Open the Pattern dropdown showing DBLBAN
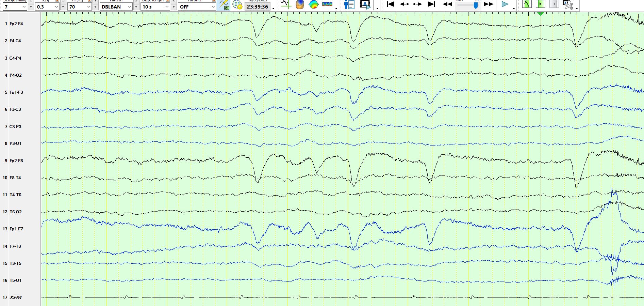 click(x=129, y=7)
